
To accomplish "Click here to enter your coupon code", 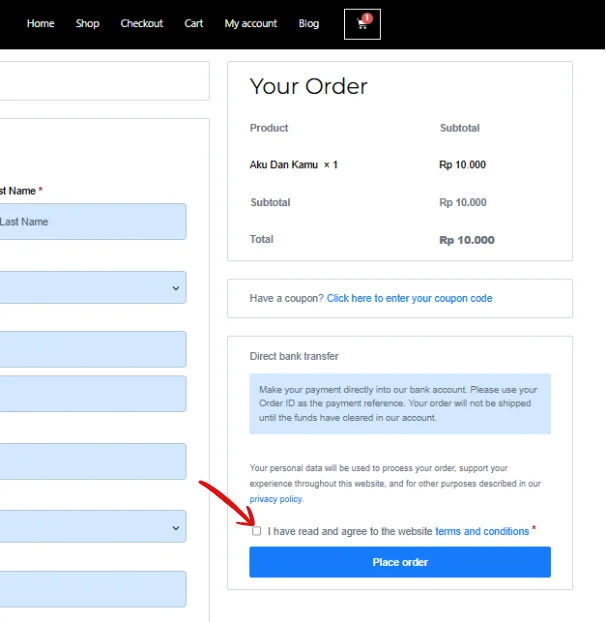I will 409,298.
